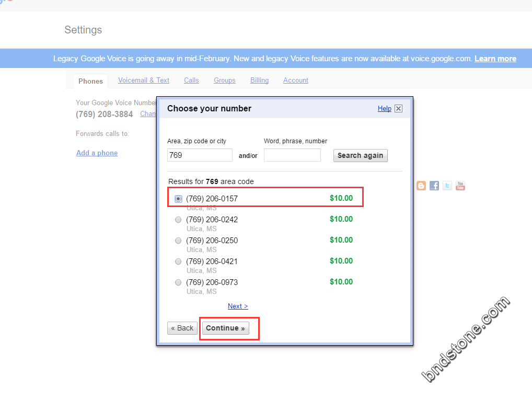The width and height of the screenshot is (532, 399).
Task: Click the Add a phone link
Action: click(97, 153)
